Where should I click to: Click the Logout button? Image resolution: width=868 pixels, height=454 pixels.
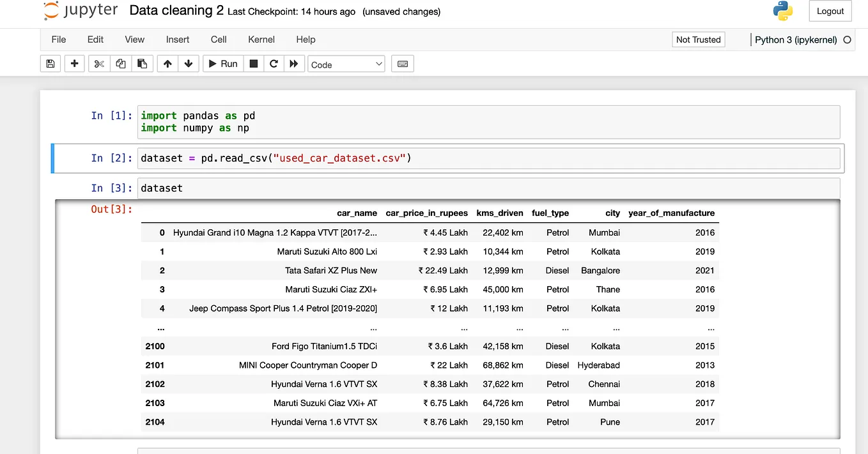pos(830,11)
